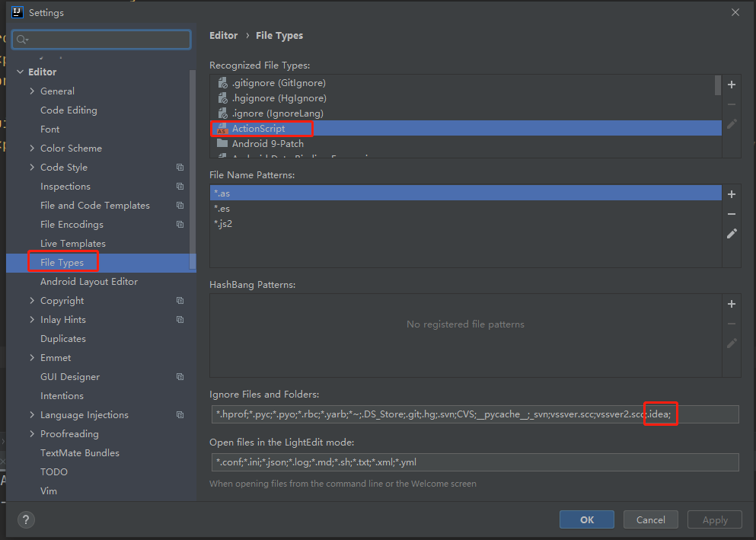The image size is (756, 540).
Task: Click the LightEdit mode file patterns field
Action: [475, 462]
